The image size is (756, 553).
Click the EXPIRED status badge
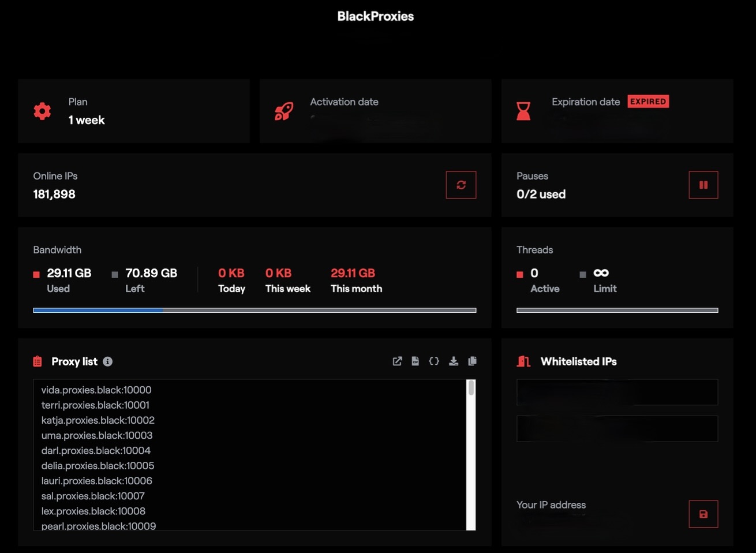[x=648, y=101]
